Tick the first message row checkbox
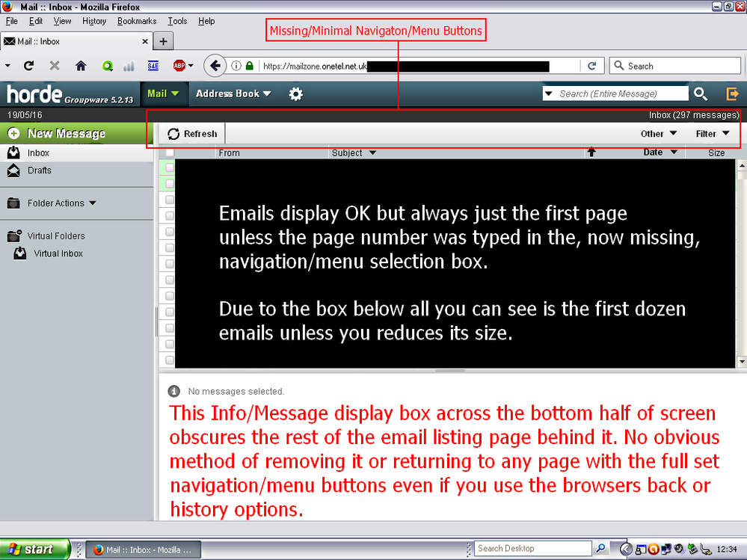The image size is (747, 560). [170, 167]
